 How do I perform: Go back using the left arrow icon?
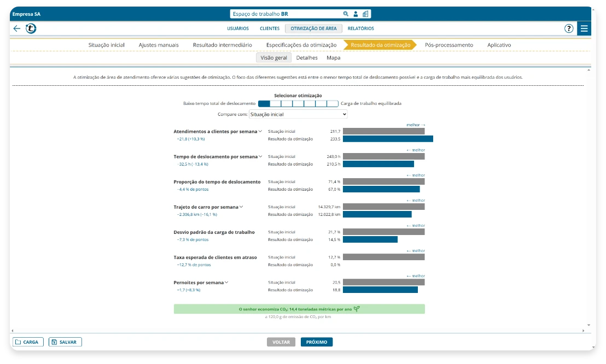click(x=16, y=28)
